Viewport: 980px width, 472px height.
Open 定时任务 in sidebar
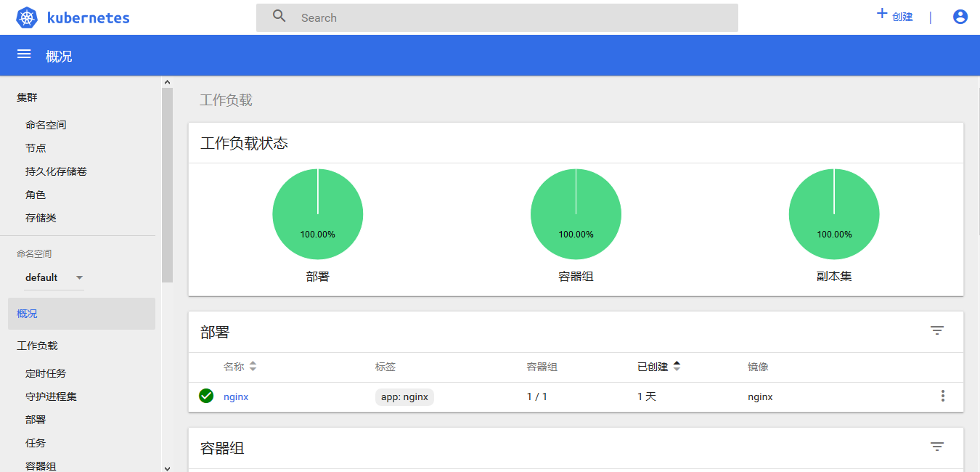point(46,373)
